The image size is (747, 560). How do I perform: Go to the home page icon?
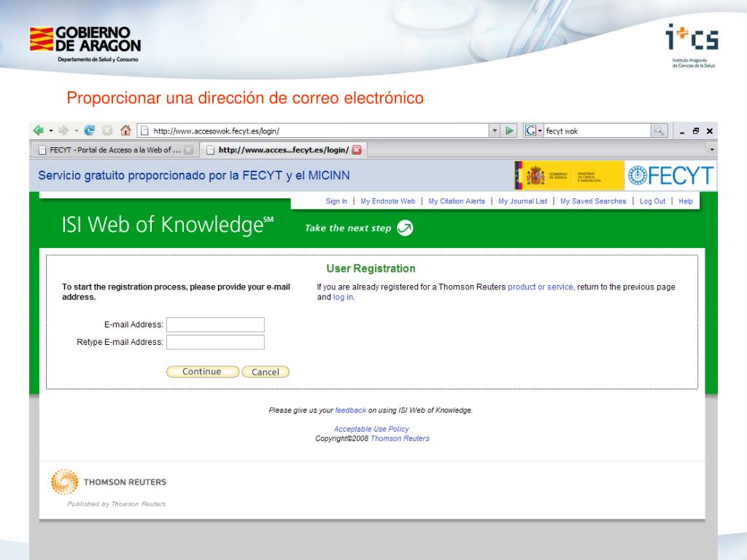(x=125, y=130)
